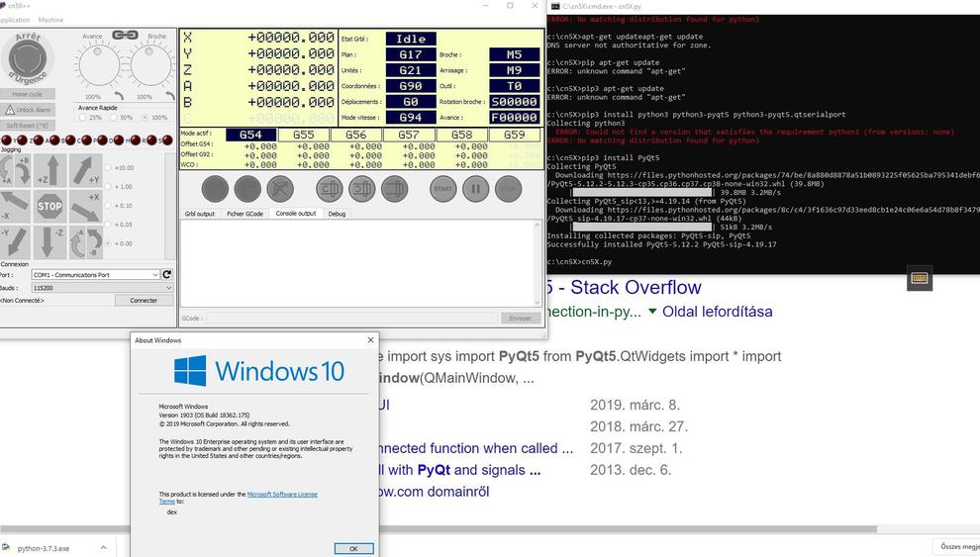
Task: Toggle the chain link between Avance and Broche
Action: tap(125, 35)
